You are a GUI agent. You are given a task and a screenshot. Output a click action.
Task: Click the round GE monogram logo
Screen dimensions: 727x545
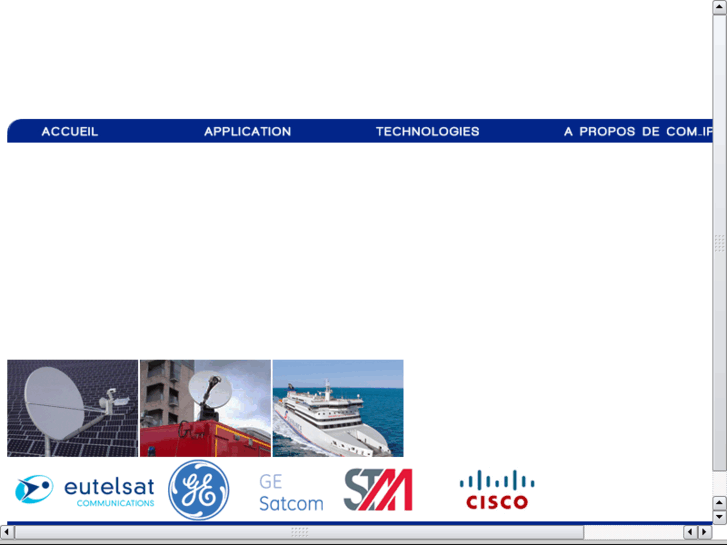(198, 490)
